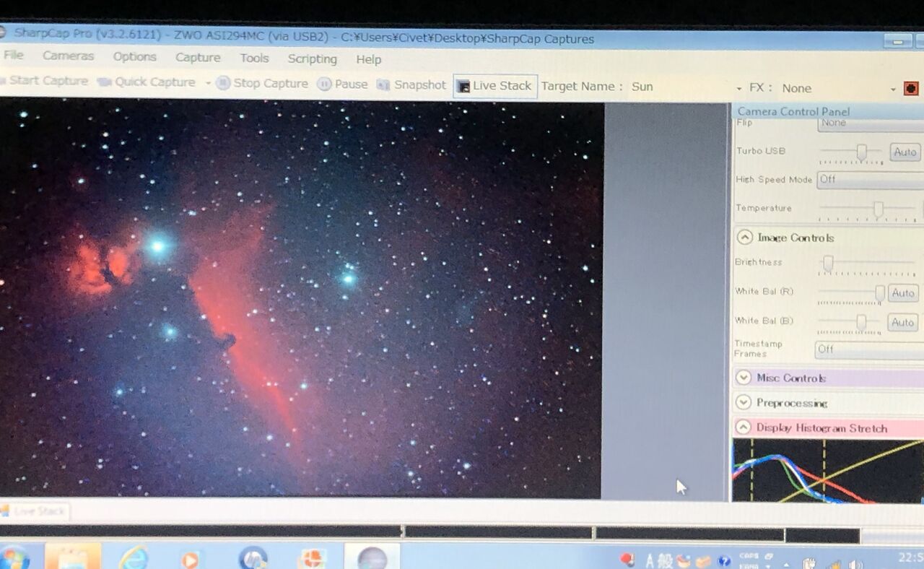The height and width of the screenshot is (569, 924).
Task: Open the Cameras menu
Action: [x=68, y=56]
